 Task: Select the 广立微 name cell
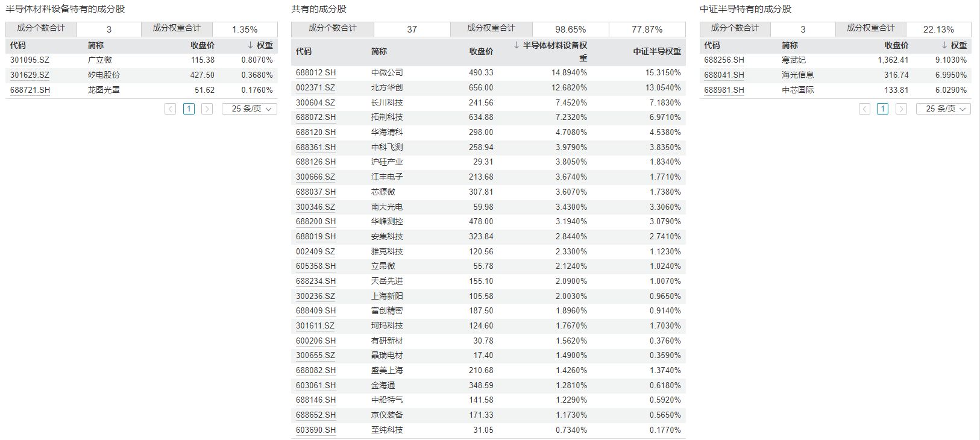[99, 60]
